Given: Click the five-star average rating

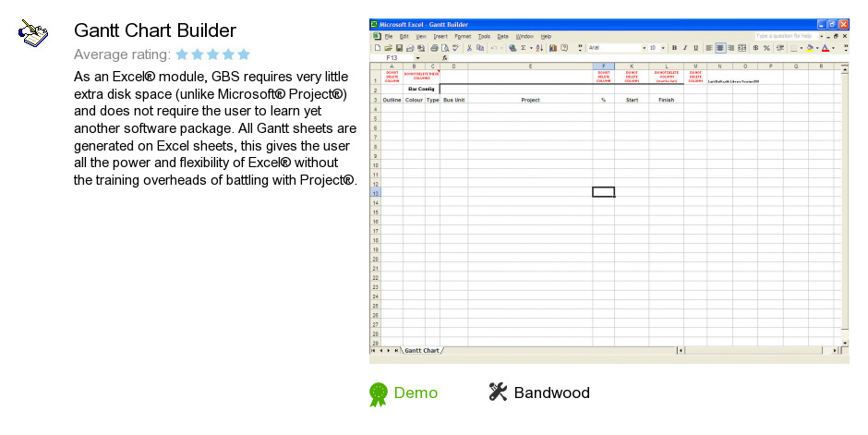Looking at the screenshot, I should pyautogui.click(x=212, y=54).
